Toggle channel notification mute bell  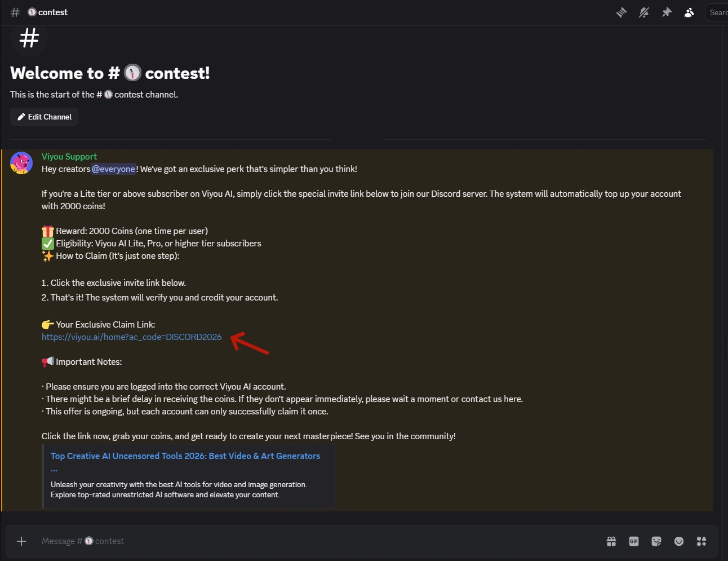tap(643, 12)
